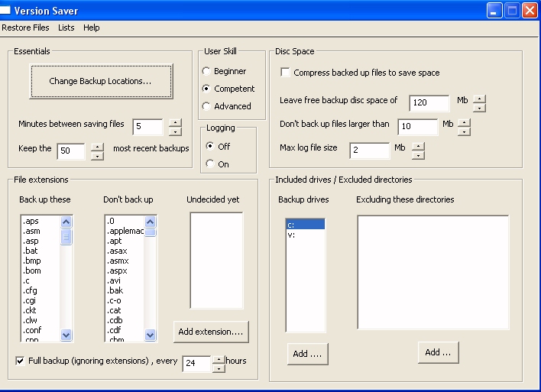The image size is (541, 392).
Task: Click the Keep the 50 backups field
Action: 71,151
